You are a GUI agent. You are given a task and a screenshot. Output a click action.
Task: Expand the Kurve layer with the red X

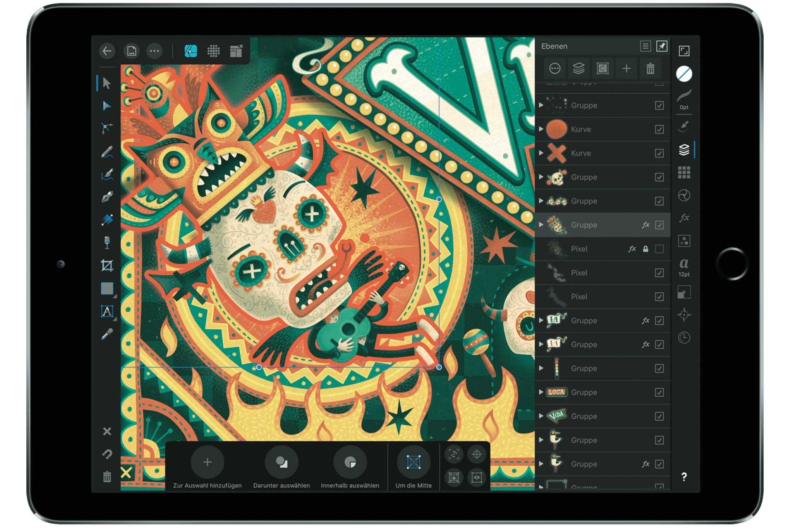[x=541, y=153]
